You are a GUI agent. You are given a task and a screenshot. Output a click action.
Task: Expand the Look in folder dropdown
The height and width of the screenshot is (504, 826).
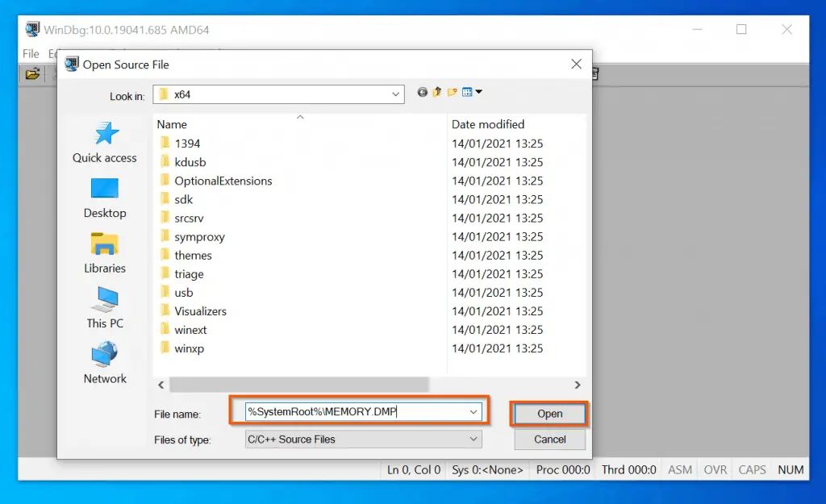[x=396, y=94]
